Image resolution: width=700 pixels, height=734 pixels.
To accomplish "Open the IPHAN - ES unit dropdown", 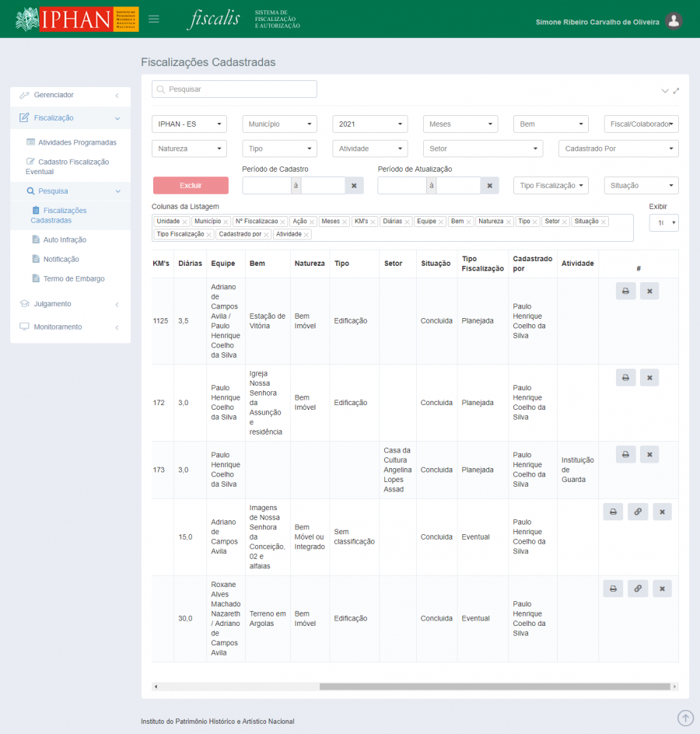I will [x=189, y=124].
